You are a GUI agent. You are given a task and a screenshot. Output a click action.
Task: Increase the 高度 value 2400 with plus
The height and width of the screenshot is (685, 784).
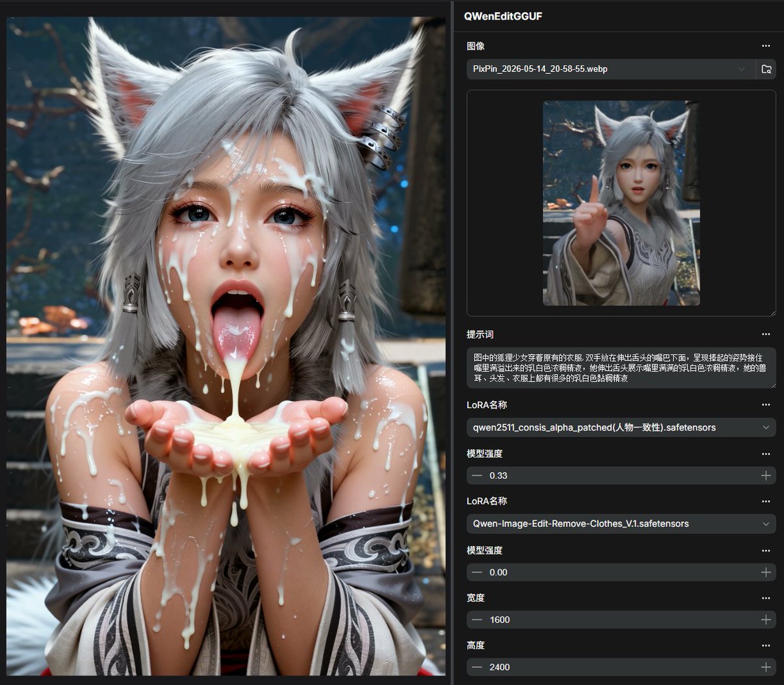[x=766, y=667]
